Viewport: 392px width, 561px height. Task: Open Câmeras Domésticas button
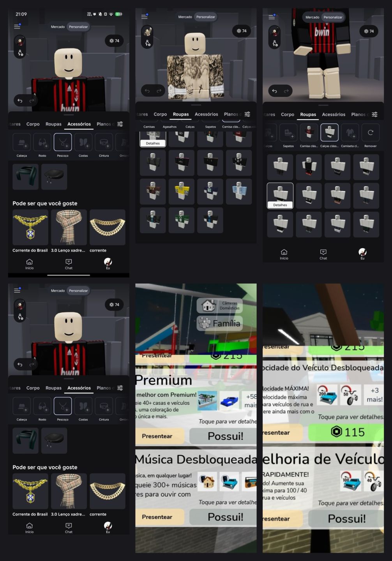tap(220, 305)
